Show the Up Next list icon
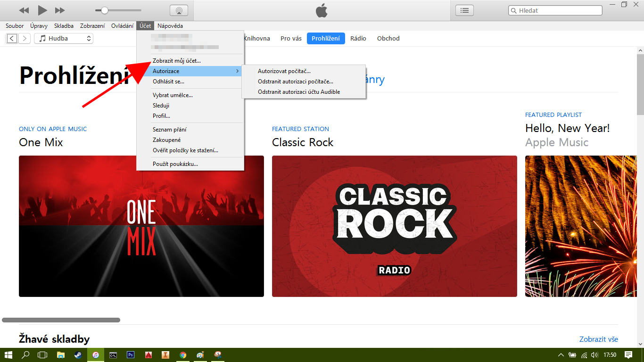 [x=464, y=10]
